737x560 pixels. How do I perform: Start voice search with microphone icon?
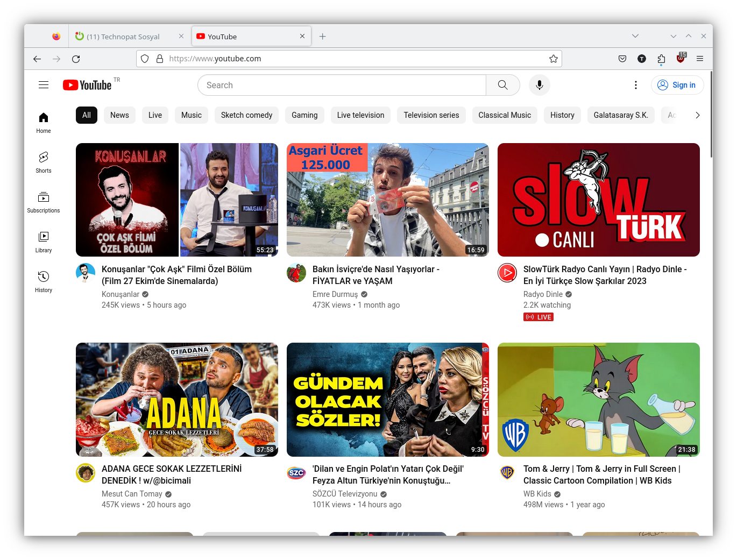coord(540,85)
